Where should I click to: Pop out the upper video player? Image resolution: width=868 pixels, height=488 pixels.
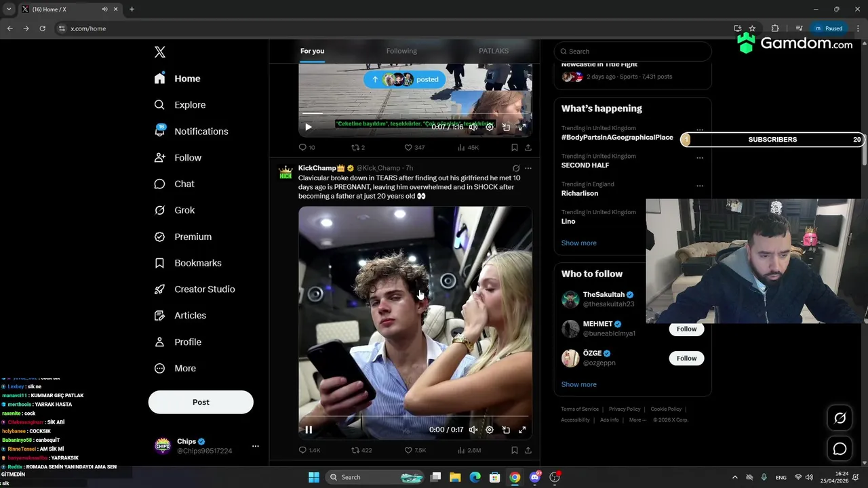pos(506,127)
